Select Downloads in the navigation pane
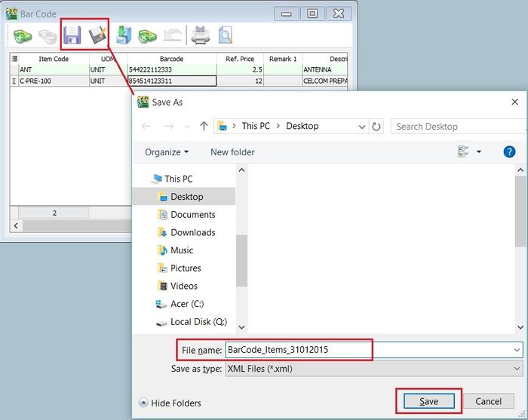This screenshot has height=420, width=528. 192,232
